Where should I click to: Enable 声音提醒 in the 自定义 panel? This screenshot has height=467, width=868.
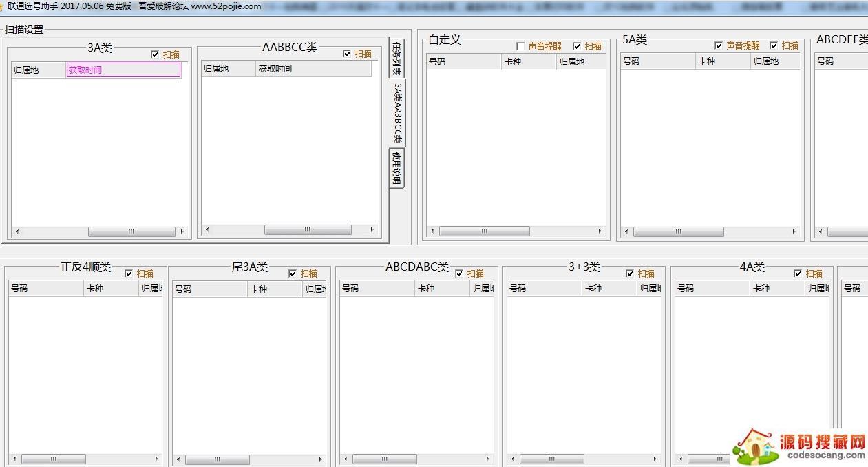coord(520,46)
